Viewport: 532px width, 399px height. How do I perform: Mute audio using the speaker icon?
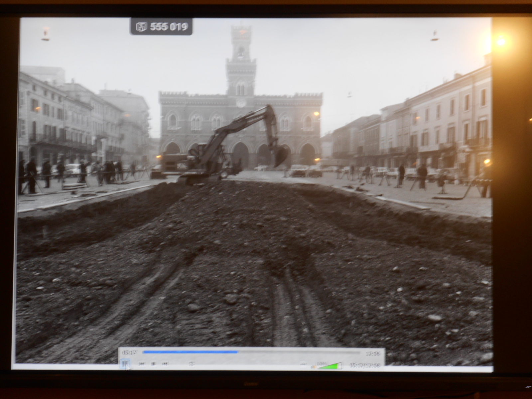point(313,367)
